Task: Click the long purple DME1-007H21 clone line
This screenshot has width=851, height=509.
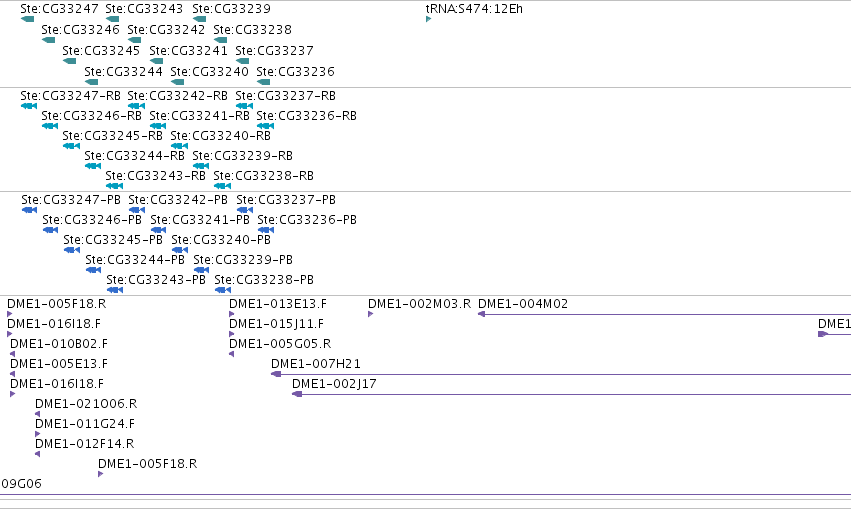Action: point(561,374)
